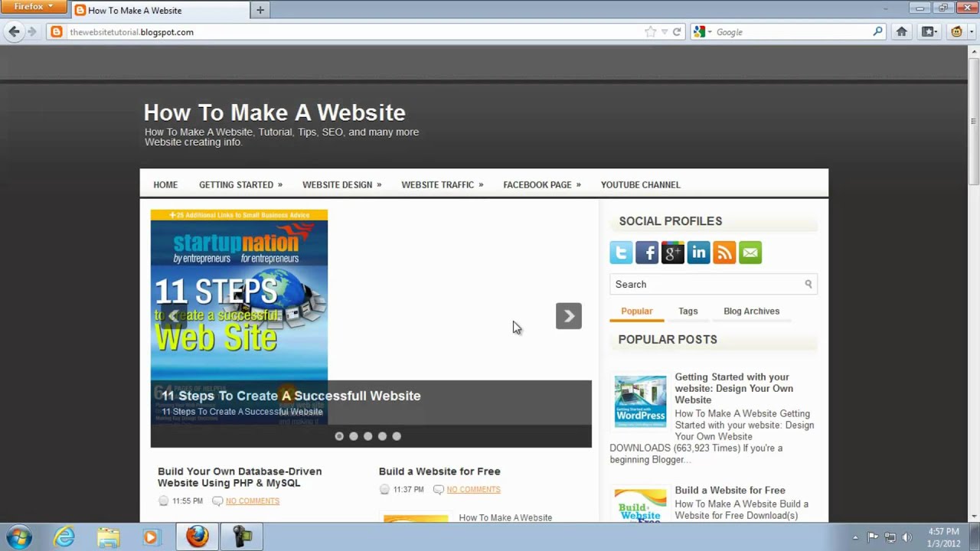Go to the Home menu item

(165, 184)
